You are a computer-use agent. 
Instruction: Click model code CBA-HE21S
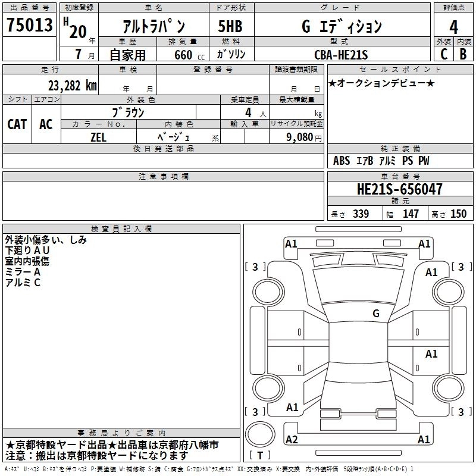[341, 55]
